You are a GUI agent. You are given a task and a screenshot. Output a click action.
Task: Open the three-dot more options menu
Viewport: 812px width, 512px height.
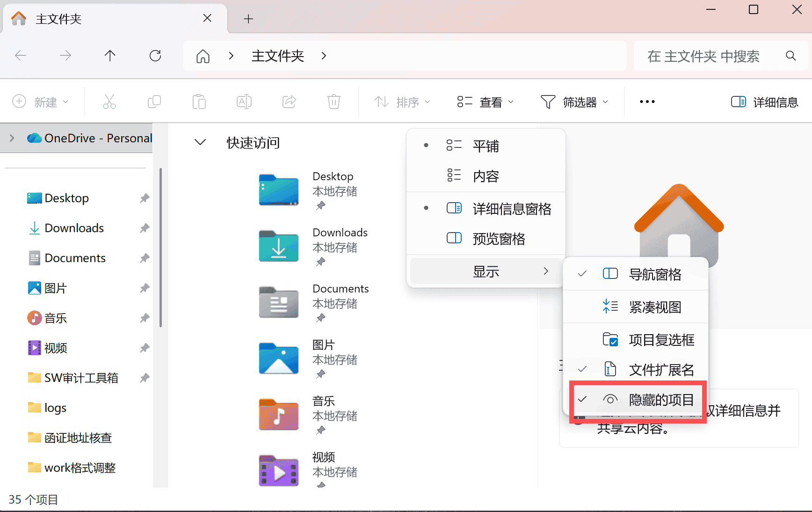point(647,102)
